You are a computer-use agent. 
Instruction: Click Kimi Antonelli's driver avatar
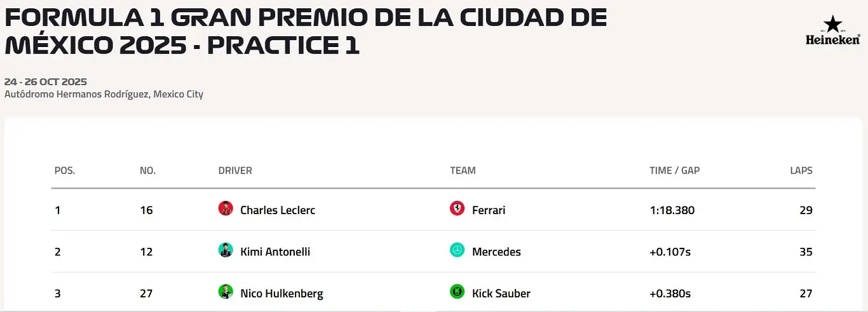[226, 250]
